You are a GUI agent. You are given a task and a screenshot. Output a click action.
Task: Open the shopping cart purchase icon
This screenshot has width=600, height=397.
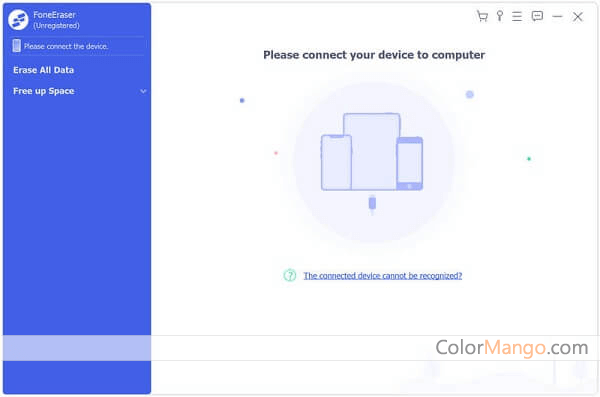point(482,16)
